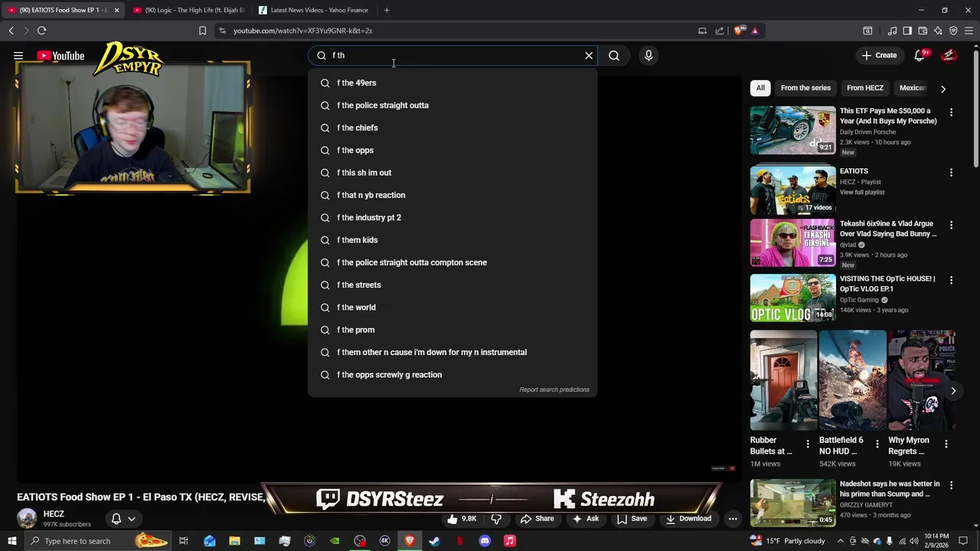Choose suggestion 'f the 49ers'
This screenshot has width=980, height=551.
452,83
